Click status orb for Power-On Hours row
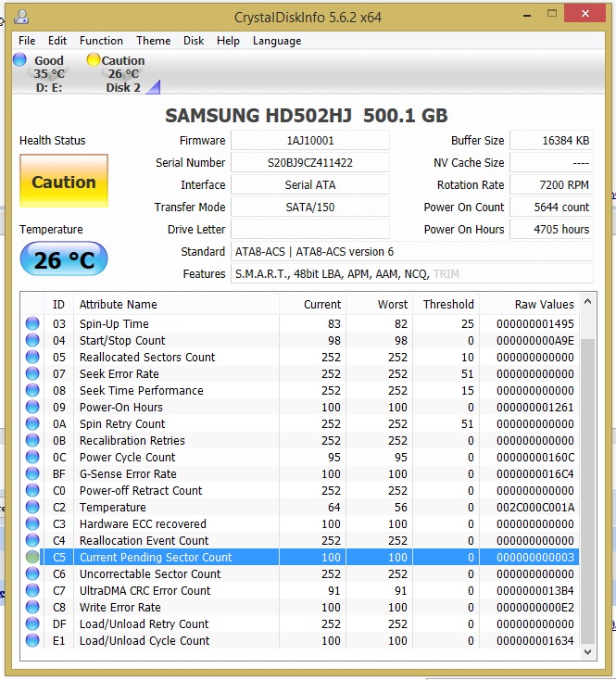Viewport: 616px width, 680px height. [32, 407]
